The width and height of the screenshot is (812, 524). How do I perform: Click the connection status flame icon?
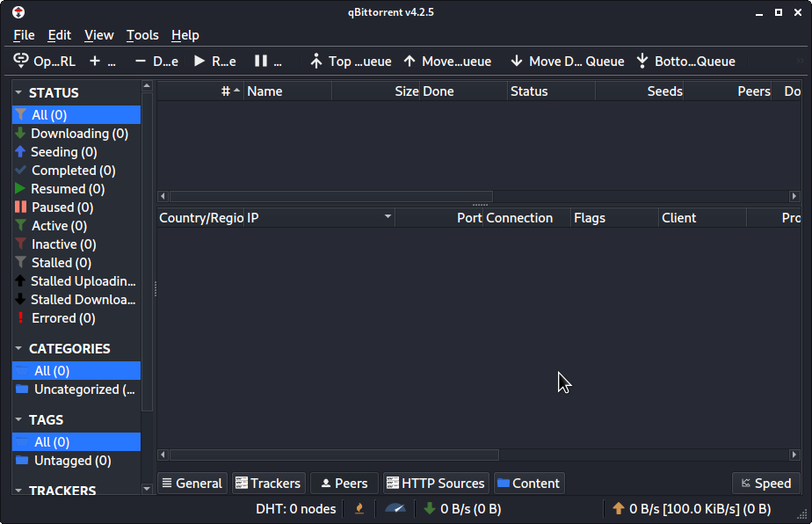(x=359, y=509)
